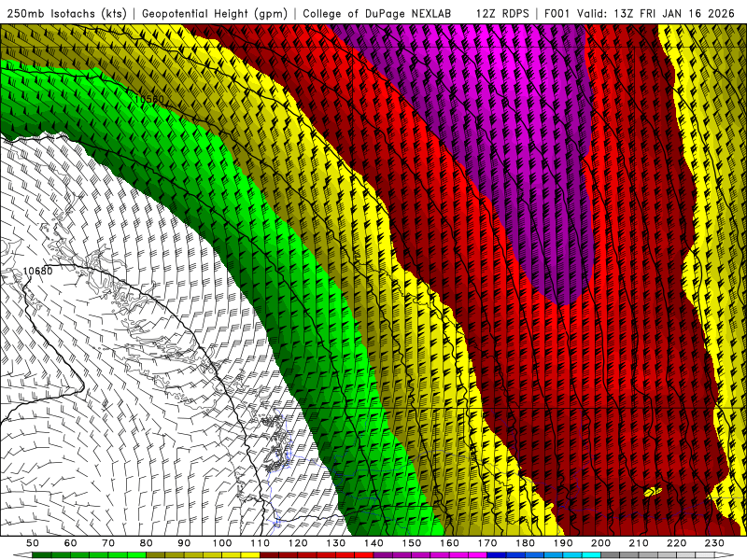Screen dimensions: 747x560
Task: Click the 110 value on the legend
Action: click(x=260, y=543)
